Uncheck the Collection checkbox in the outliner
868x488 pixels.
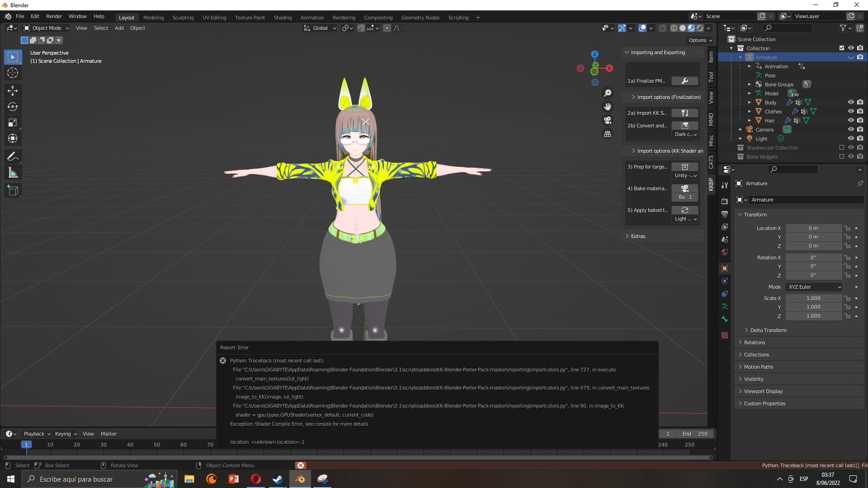coord(842,48)
